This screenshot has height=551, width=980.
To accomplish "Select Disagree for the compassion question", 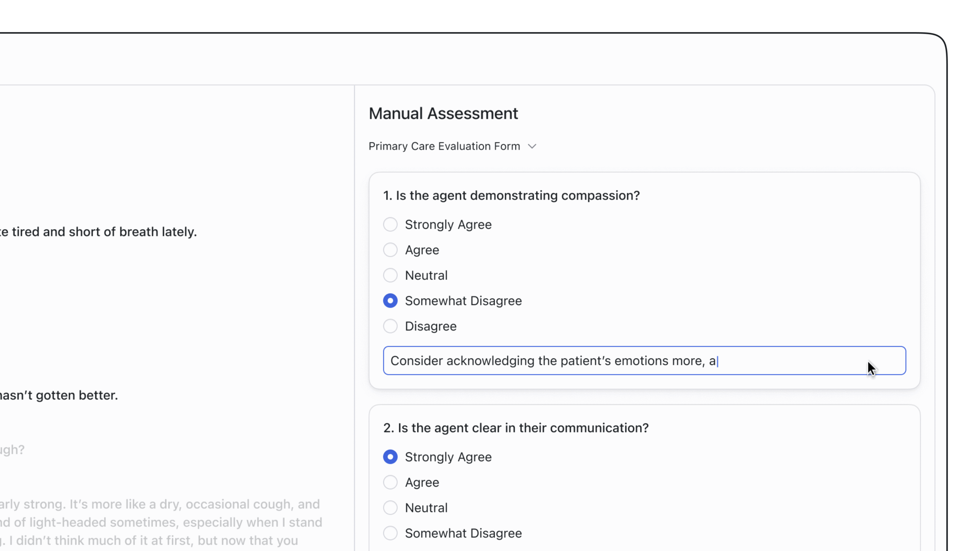I will (390, 326).
